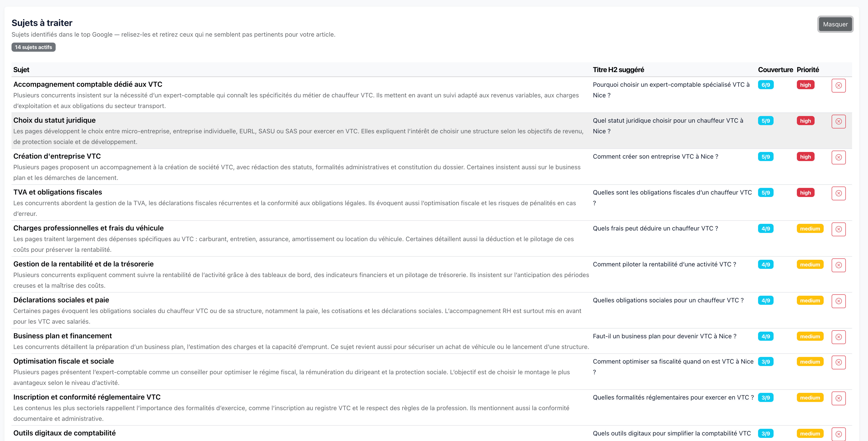Click medium priority badge for Business plan row

810,337
